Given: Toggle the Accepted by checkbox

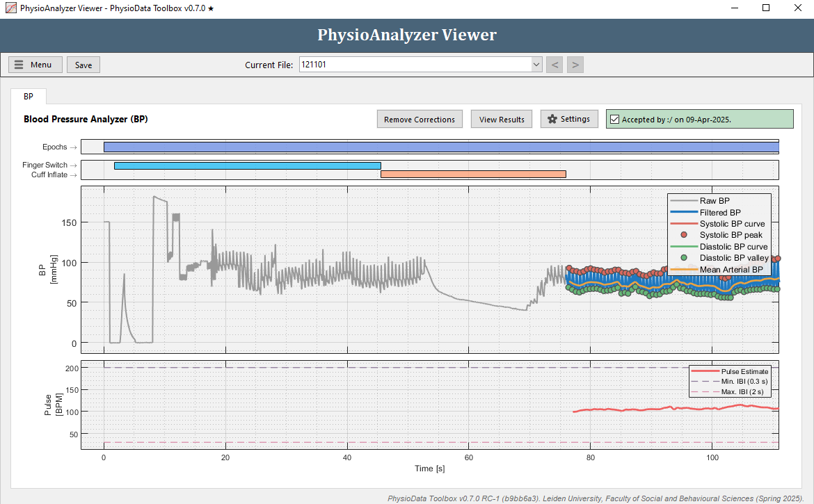Looking at the screenshot, I should point(614,120).
